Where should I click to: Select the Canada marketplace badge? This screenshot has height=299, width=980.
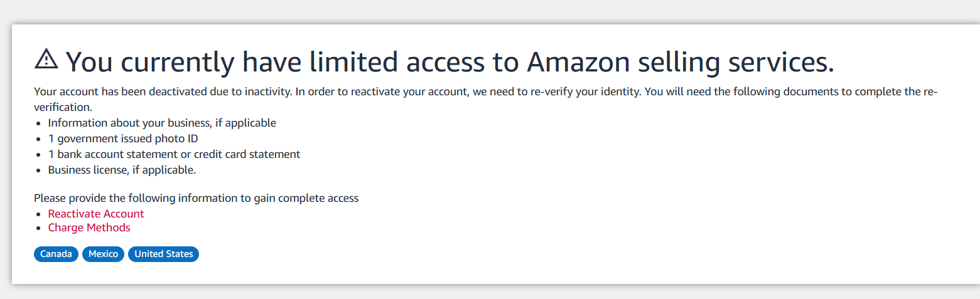[x=56, y=254]
